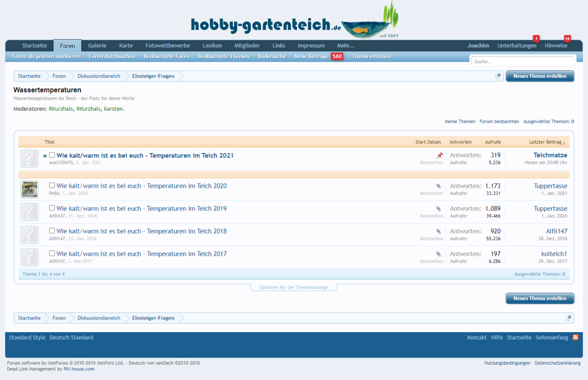
Task: Open the Alfii147 avatar on the 2017 thread
Action: (29, 257)
